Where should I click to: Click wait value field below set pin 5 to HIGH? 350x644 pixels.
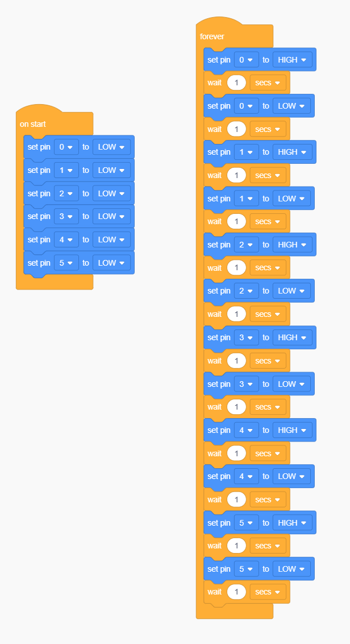pyautogui.click(x=236, y=546)
